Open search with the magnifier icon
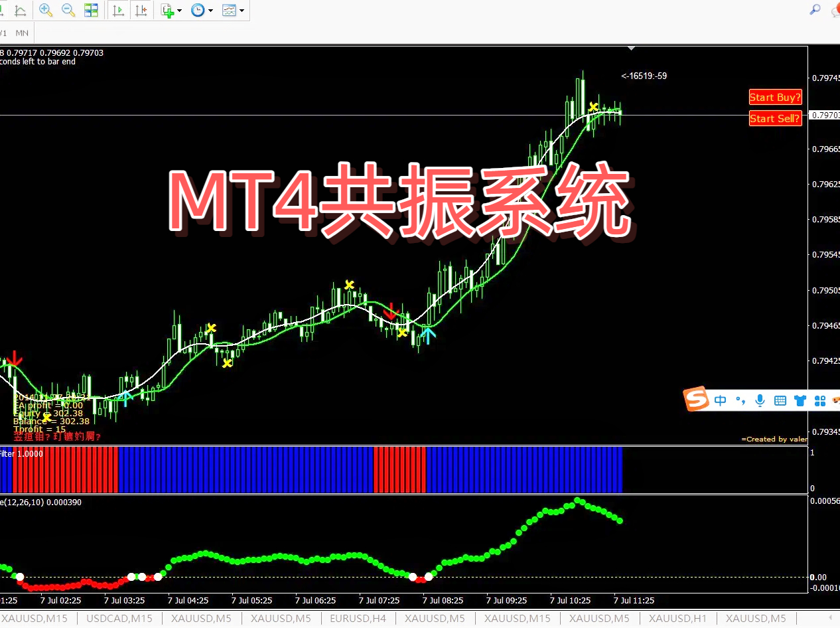Image resolution: width=840 pixels, height=628 pixels. click(815, 9)
